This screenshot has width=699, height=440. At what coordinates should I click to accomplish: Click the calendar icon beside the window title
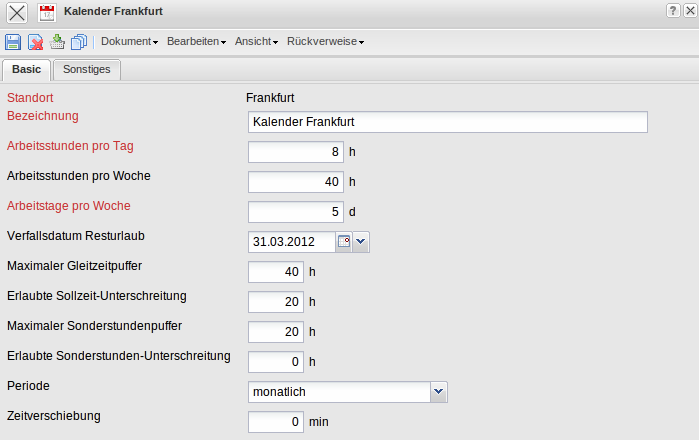point(47,12)
